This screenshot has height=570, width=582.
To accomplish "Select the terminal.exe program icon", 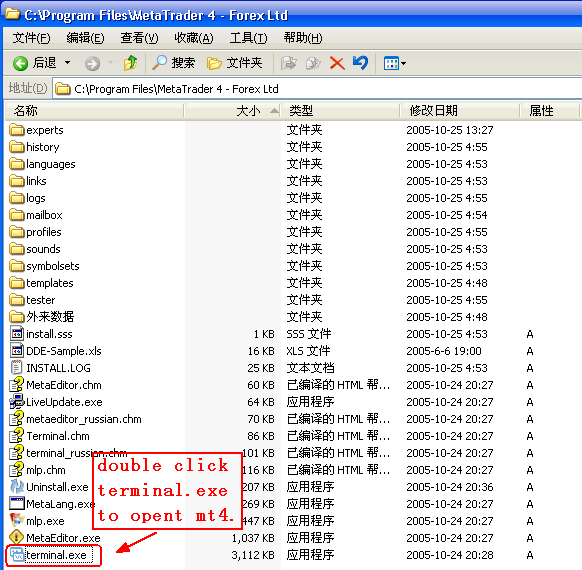I will (17, 555).
